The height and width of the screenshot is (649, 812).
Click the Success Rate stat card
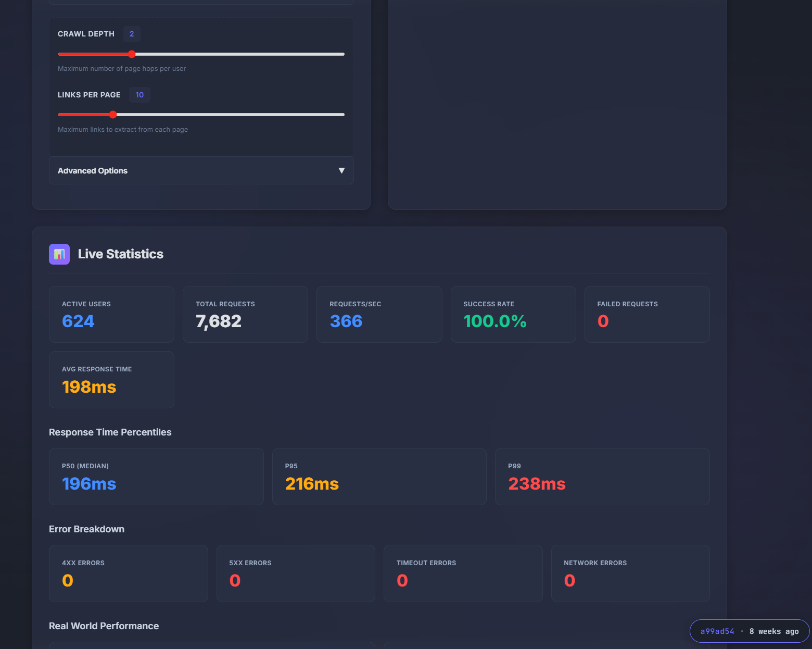click(x=513, y=314)
